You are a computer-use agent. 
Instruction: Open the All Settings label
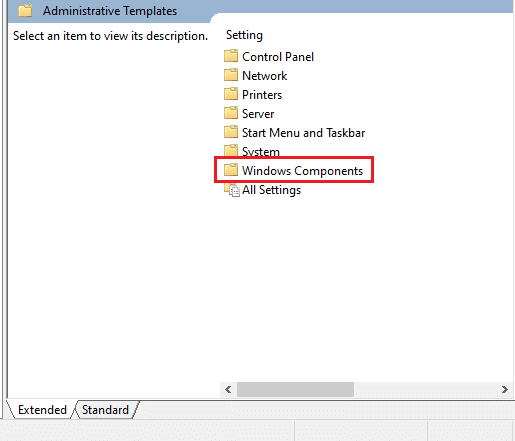pyautogui.click(x=271, y=190)
